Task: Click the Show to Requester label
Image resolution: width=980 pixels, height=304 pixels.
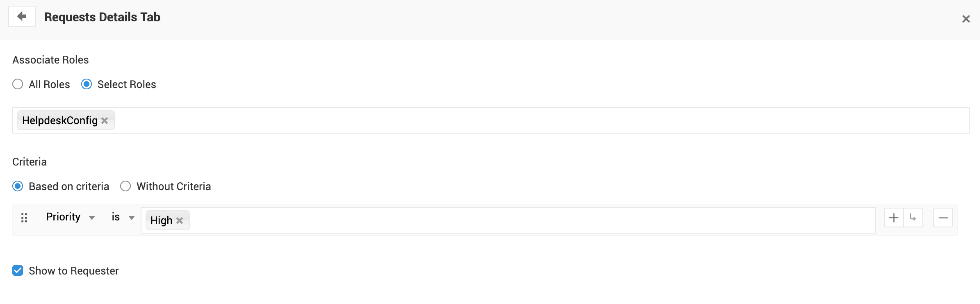Action: tap(74, 271)
